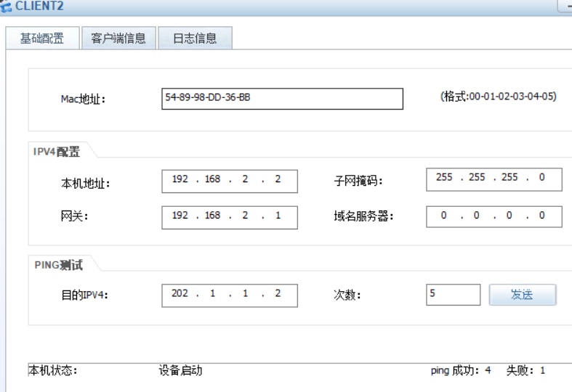Click the 设备启动 status text
This screenshot has width=572, height=392.
[x=180, y=370]
